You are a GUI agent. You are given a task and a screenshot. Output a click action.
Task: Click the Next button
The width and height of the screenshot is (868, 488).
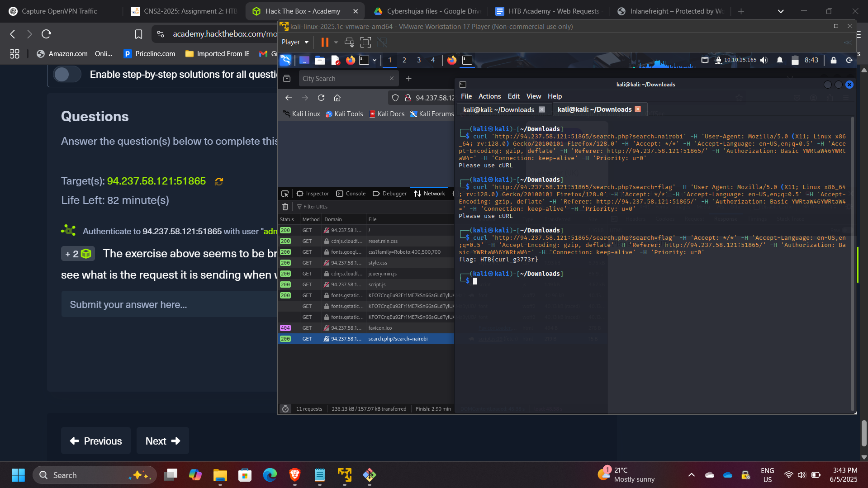pos(162,441)
